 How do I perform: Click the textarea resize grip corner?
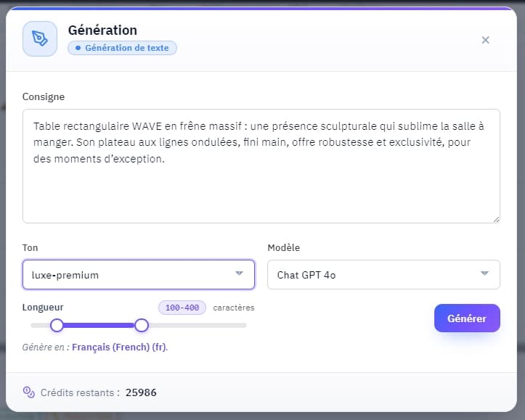pyautogui.click(x=496, y=219)
